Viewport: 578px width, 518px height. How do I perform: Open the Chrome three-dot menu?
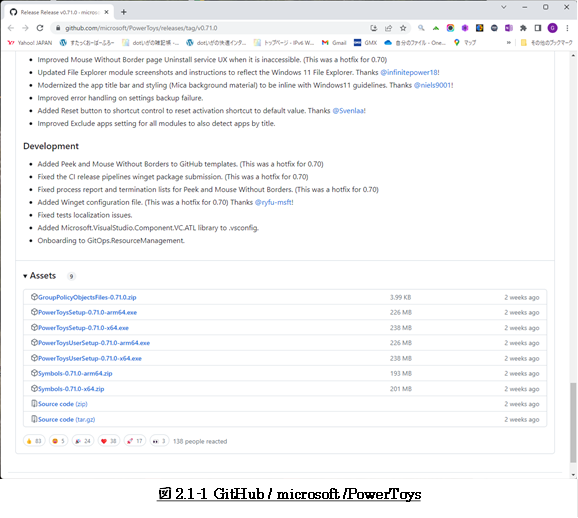567,28
